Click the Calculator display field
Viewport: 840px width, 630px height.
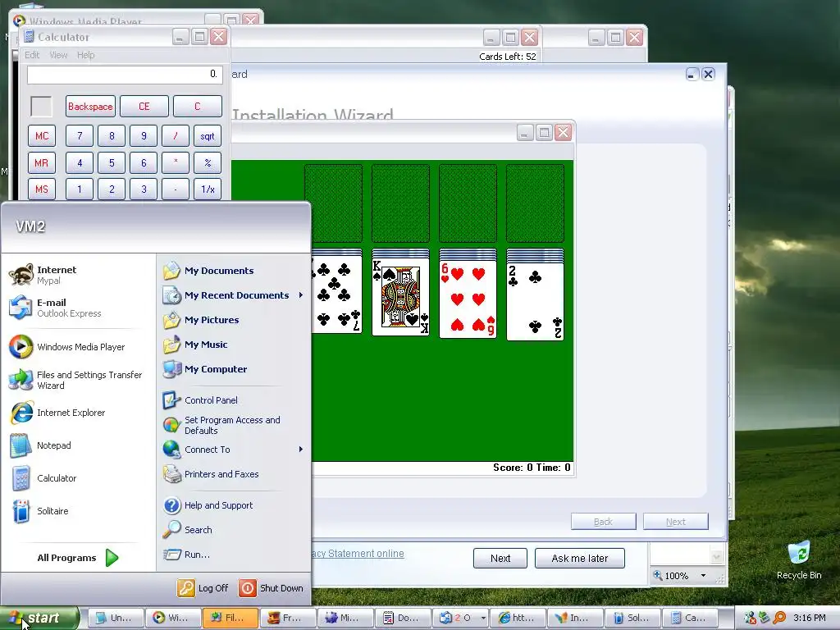click(125, 75)
